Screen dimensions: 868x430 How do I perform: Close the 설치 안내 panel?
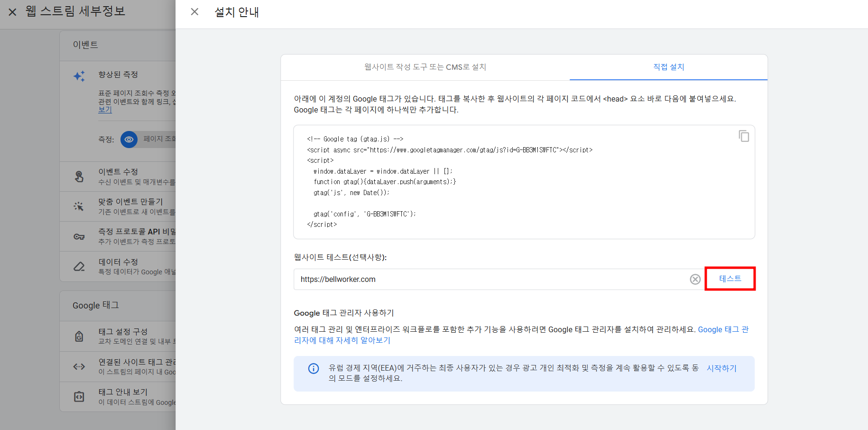click(194, 12)
